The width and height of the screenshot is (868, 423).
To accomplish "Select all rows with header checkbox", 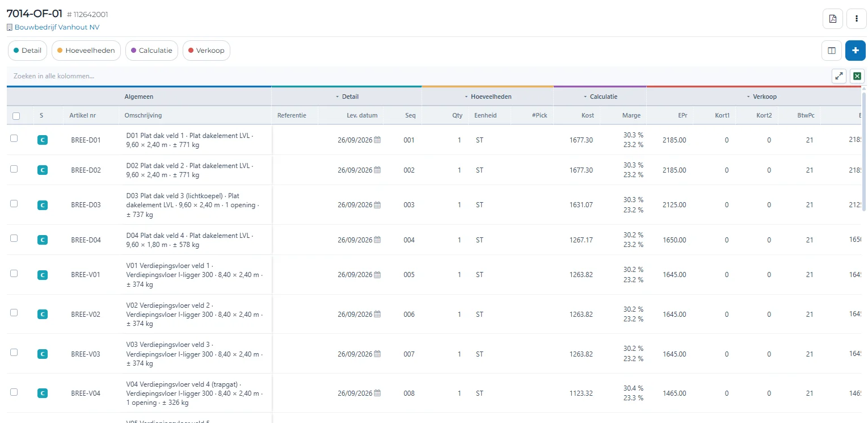I will 16,116.
